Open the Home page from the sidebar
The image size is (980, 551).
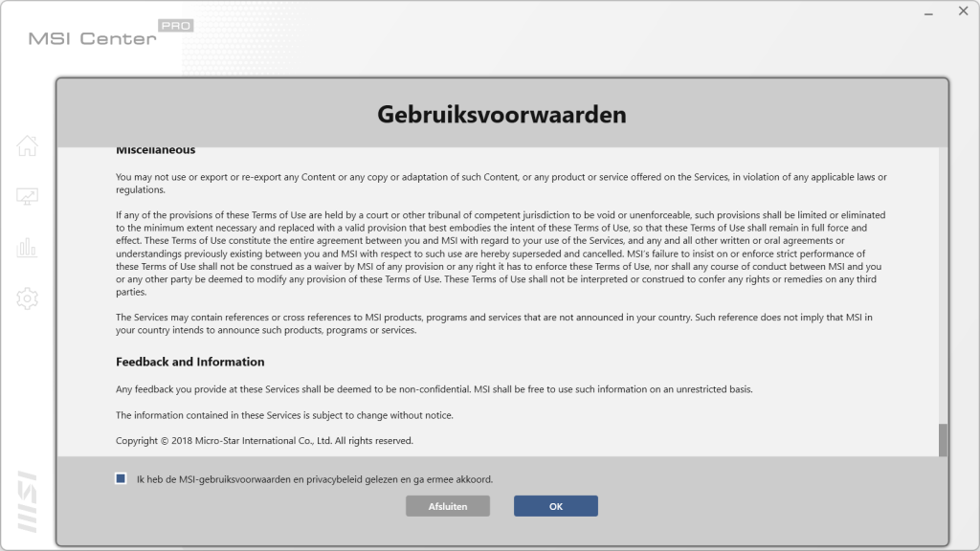(27, 145)
